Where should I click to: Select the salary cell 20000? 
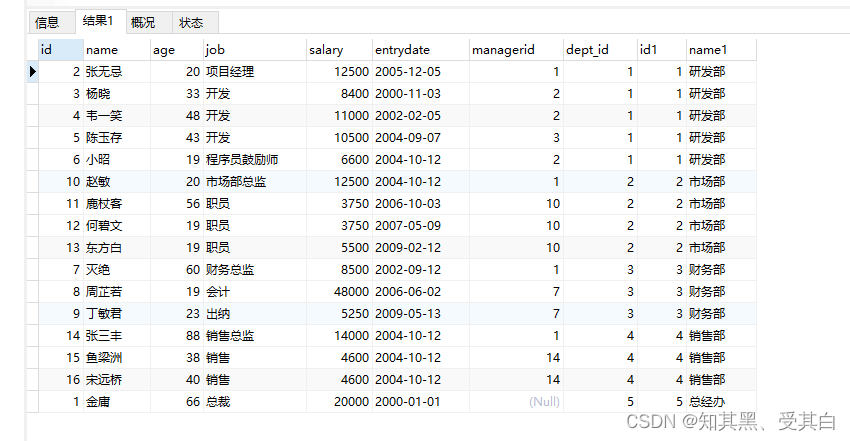click(339, 402)
